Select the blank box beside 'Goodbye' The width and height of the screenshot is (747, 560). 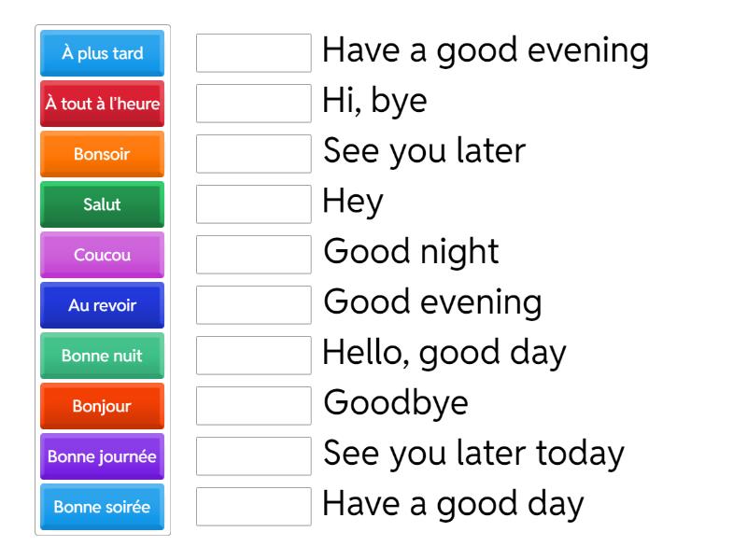click(254, 406)
